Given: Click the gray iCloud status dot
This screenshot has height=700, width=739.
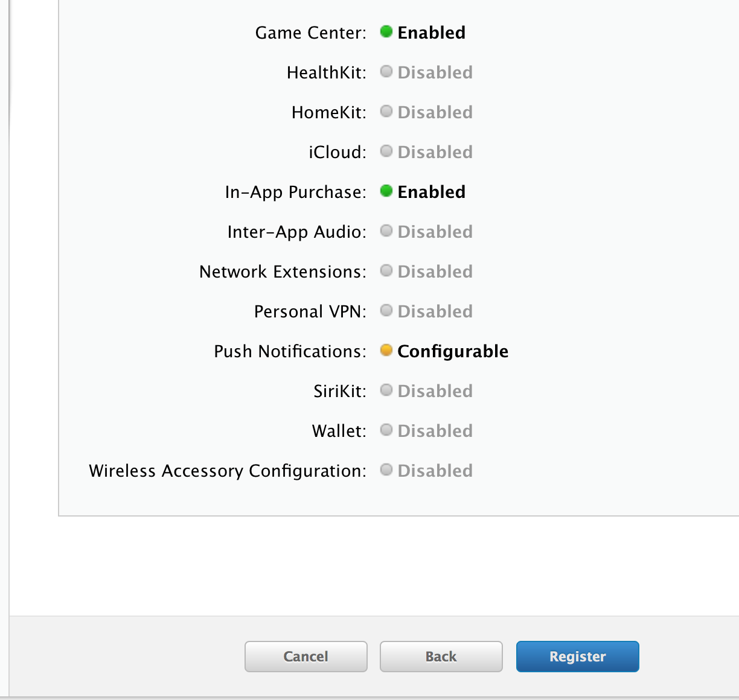Looking at the screenshot, I should tap(386, 151).
